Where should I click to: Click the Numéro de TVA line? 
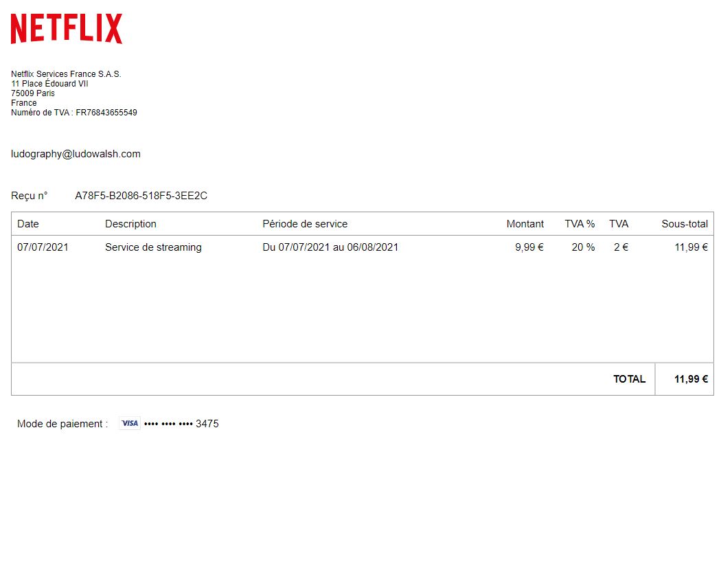pos(73,113)
